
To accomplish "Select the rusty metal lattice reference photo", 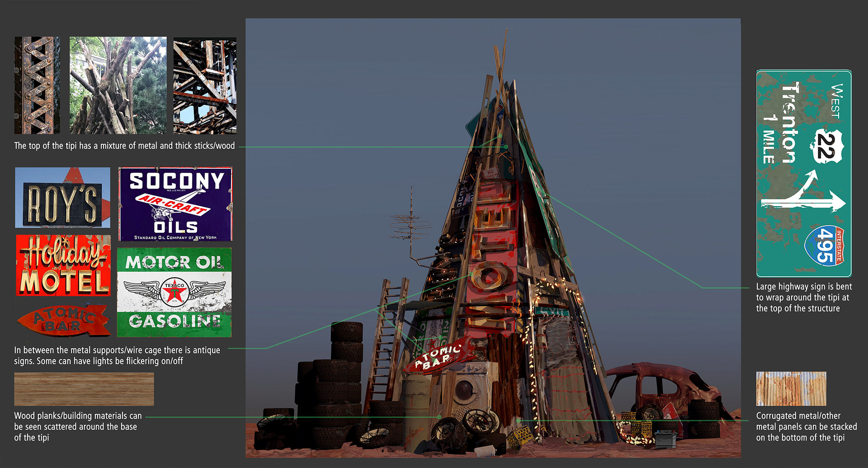I will point(37,85).
